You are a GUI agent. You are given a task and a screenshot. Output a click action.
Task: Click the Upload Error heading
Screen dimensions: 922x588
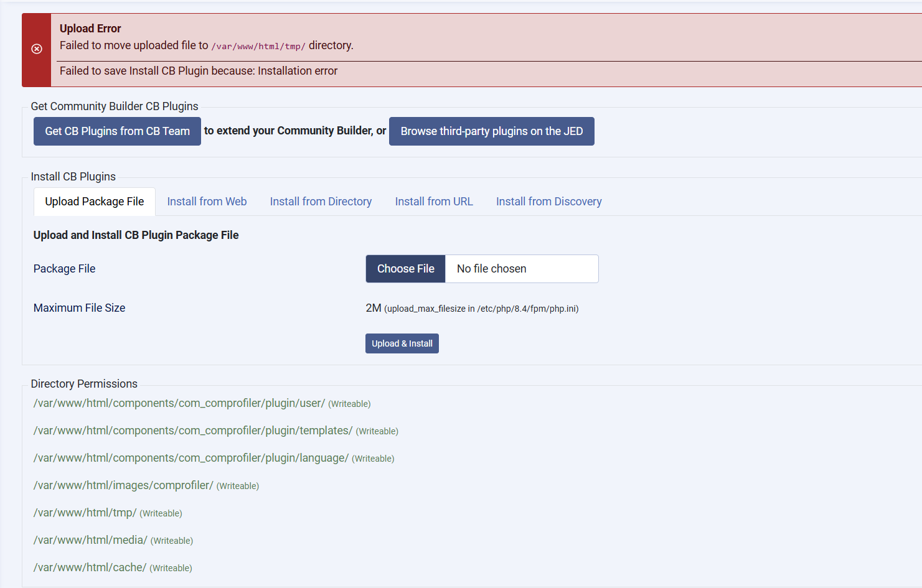tap(90, 29)
